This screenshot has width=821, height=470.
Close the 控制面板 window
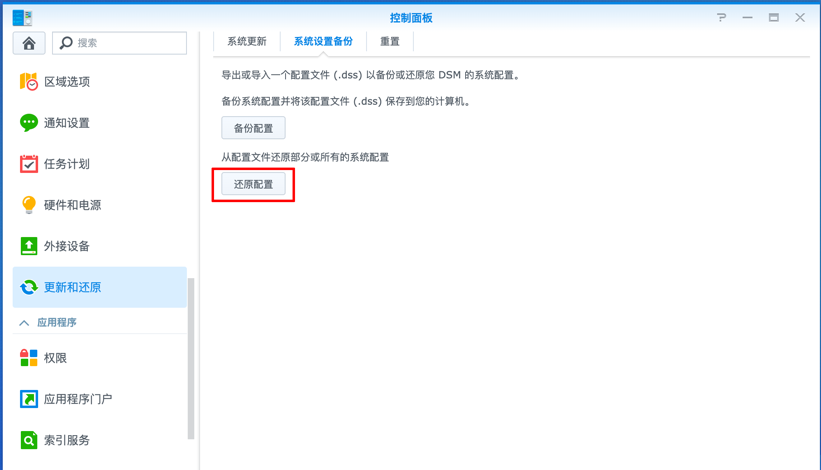[800, 17]
